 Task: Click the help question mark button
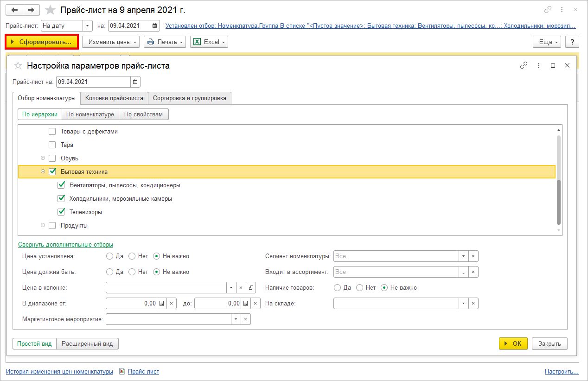coord(572,42)
